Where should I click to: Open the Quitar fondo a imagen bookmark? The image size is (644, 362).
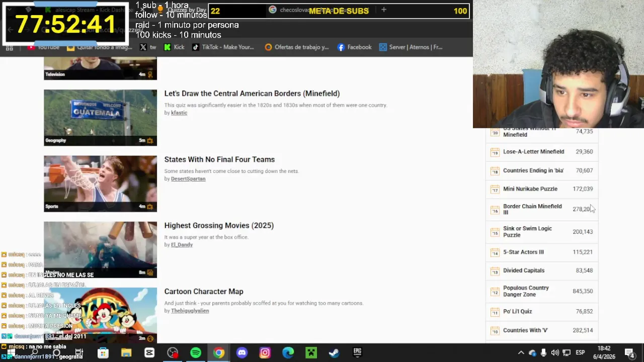coord(100,47)
